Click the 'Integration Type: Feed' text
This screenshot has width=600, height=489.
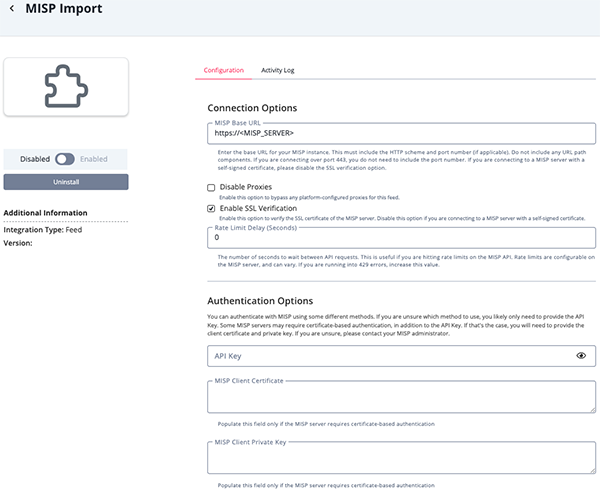(42, 230)
